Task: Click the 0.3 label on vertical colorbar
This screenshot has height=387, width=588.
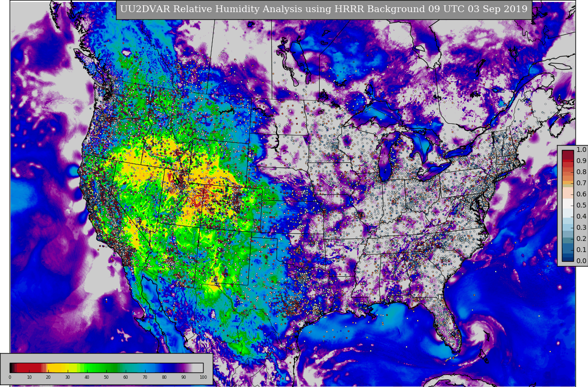Action: pos(581,228)
